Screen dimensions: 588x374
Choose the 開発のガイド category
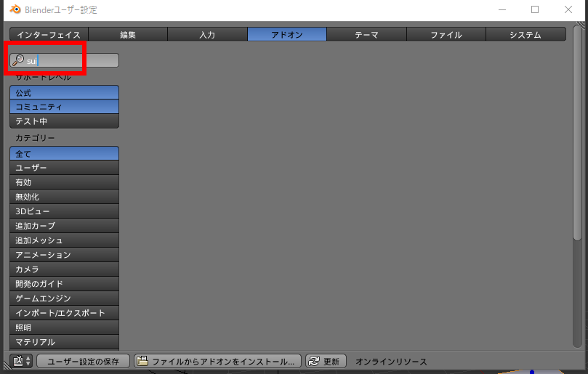(x=65, y=284)
